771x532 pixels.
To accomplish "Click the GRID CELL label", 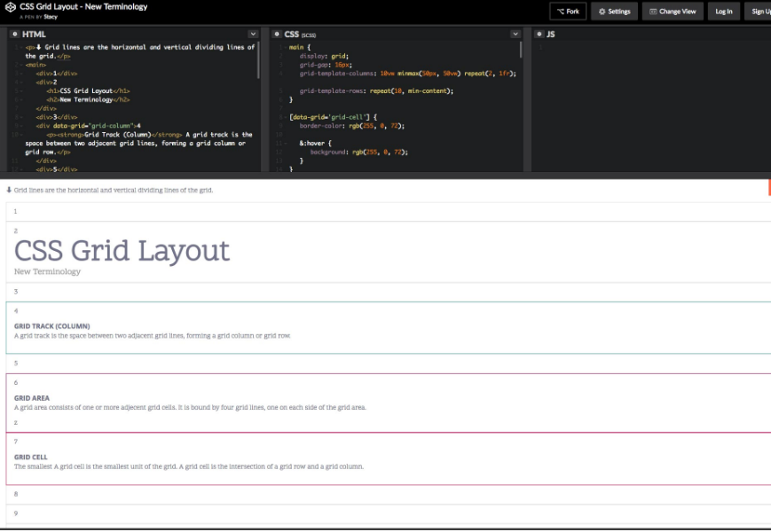I will [x=30, y=457].
